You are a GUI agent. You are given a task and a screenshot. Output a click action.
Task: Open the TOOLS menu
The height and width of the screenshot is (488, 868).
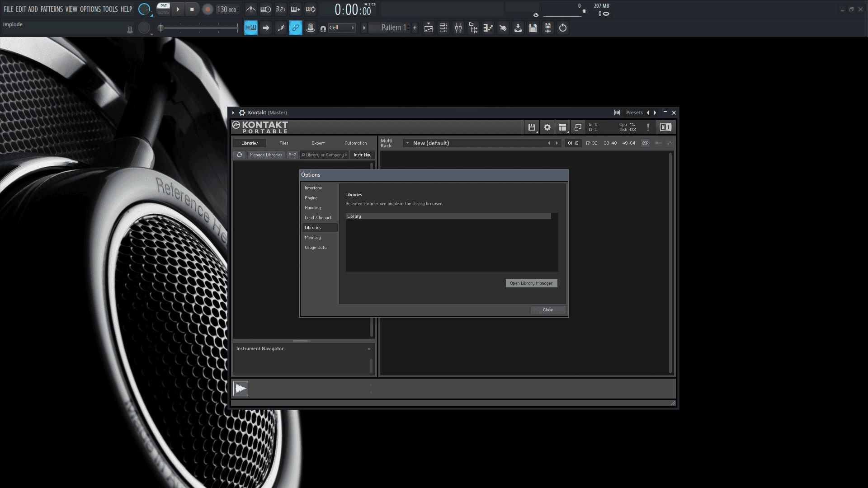point(110,9)
